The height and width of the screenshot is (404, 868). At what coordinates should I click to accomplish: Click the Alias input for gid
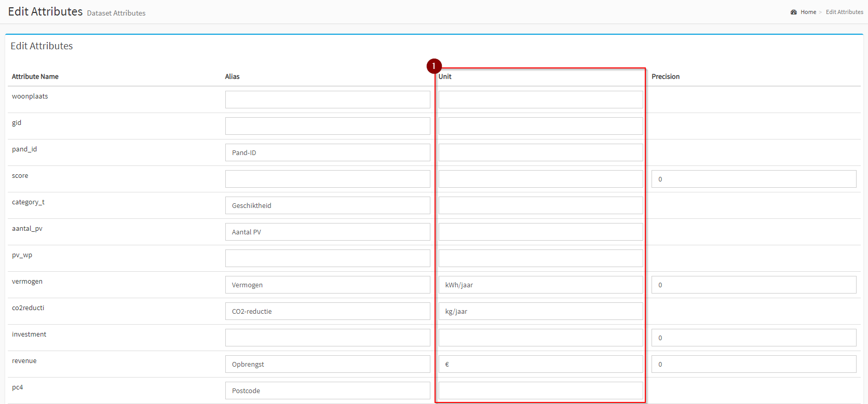point(328,126)
